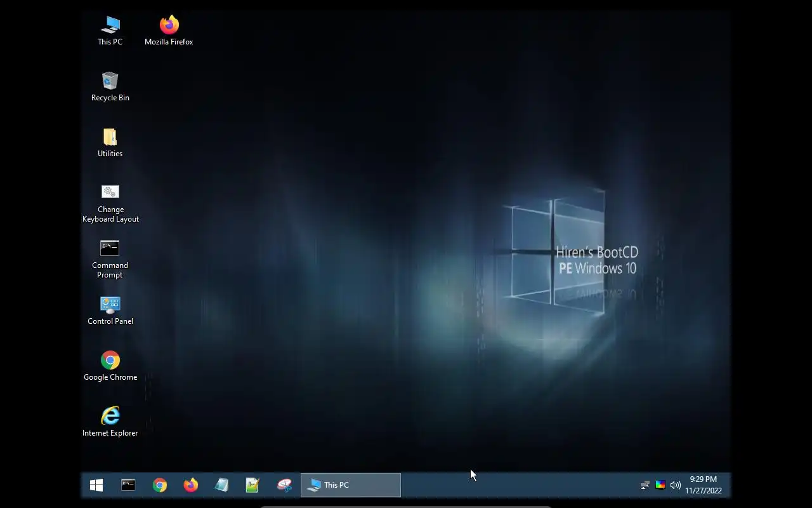Switch to the This PC taskbar window
The image size is (812, 508).
tap(350, 485)
